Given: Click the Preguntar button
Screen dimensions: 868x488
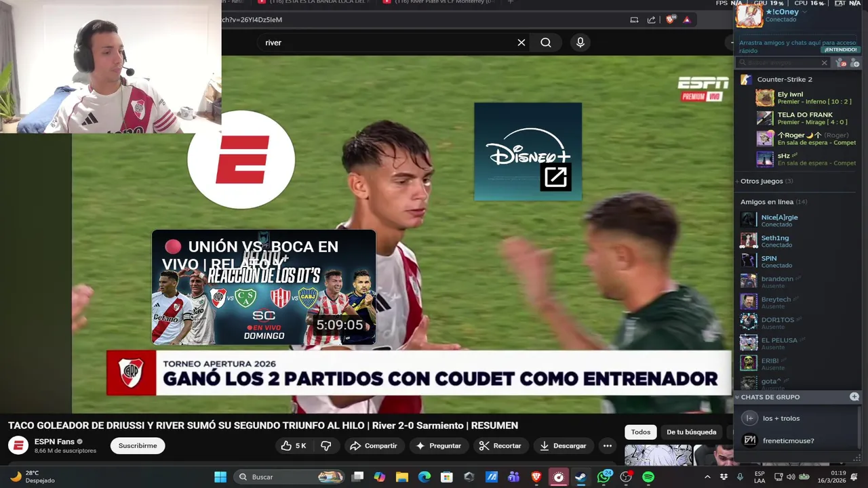Looking at the screenshot, I should click(438, 445).
